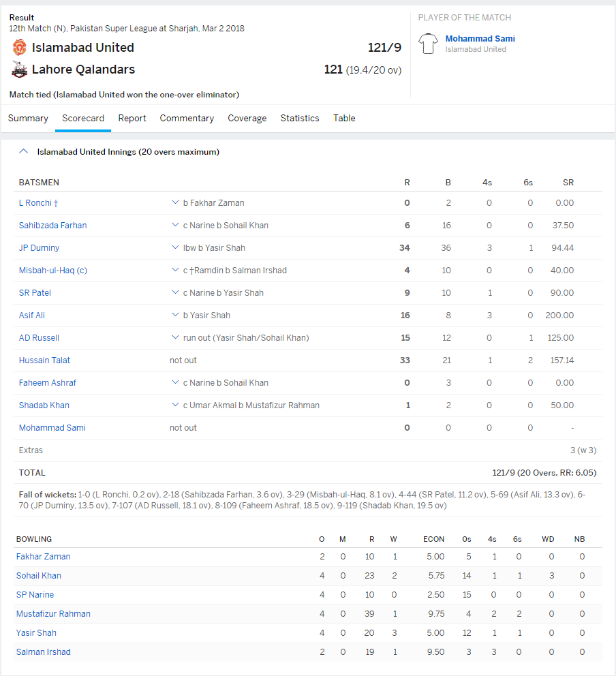The height and width of the screenshot is (676, 616).
Task: Expand Asif Ali dismissal details chevron
Action: point(175,316)
